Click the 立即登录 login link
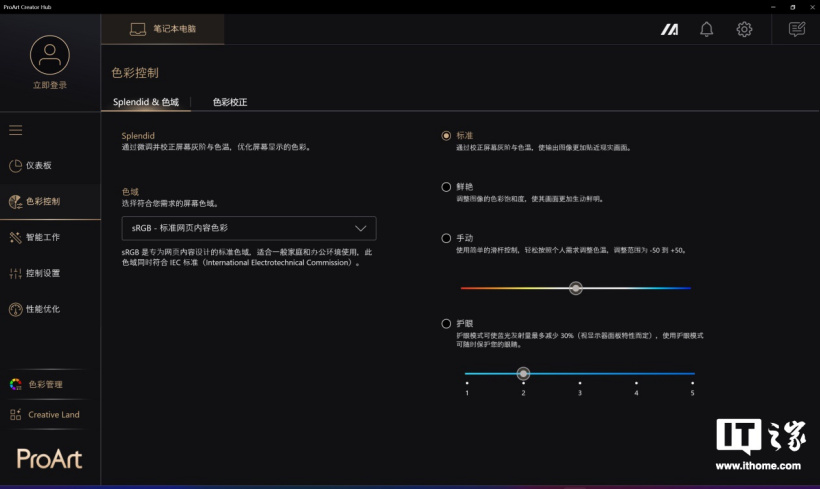The height and width of the screenshot is (489, 820). [50, 85]
